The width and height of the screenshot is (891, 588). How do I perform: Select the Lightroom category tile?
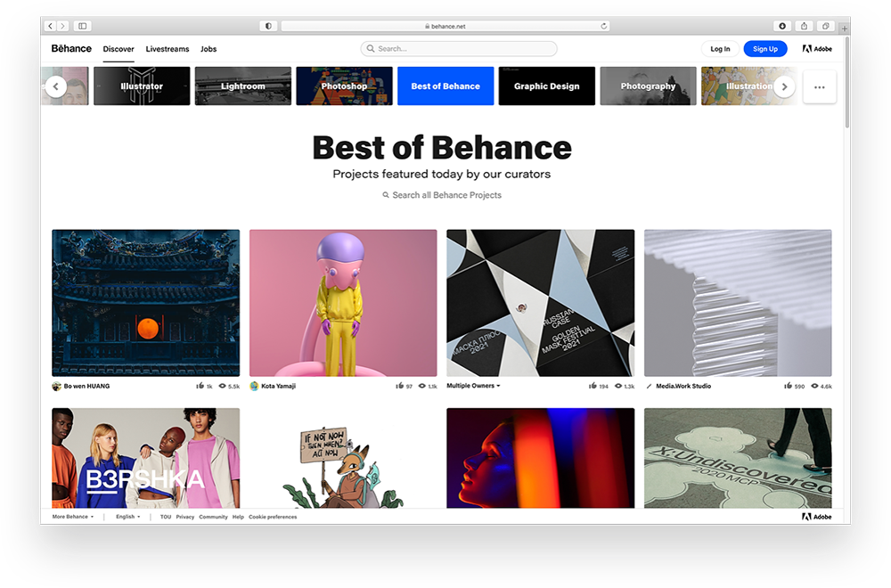pos(243,86)
